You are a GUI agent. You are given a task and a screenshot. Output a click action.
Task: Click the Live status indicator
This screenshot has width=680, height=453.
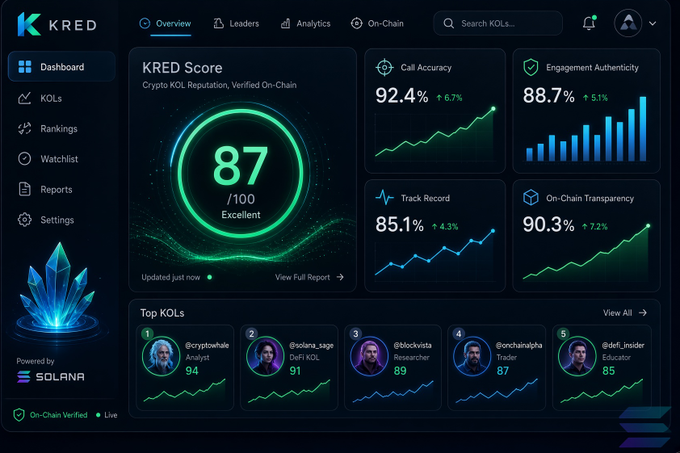pos(107,415)
